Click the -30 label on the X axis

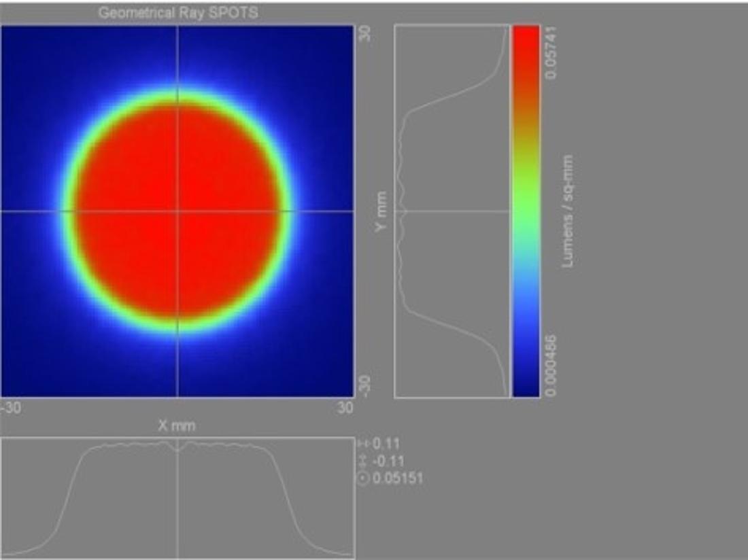pos(12,408)
